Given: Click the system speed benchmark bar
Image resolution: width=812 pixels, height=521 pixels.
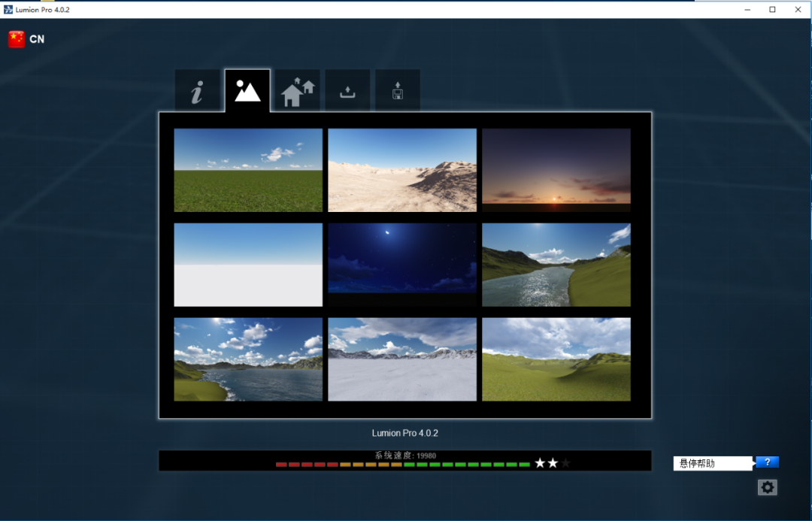Looking at the screenshot, I should tap(402, 465).
